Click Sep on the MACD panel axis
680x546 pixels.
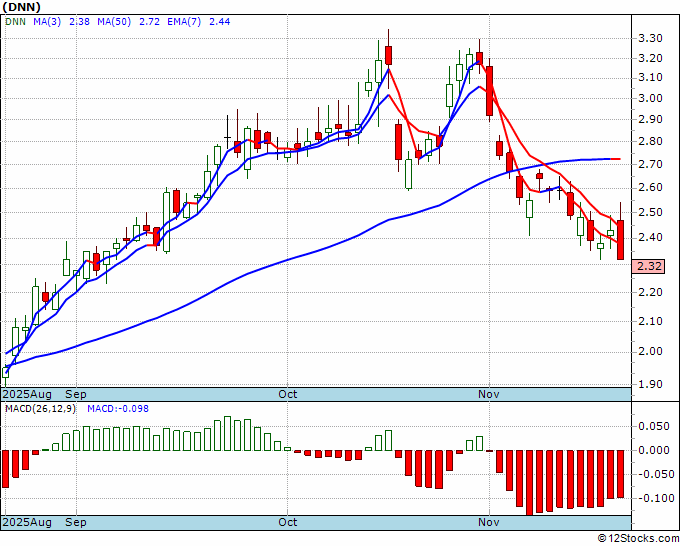pos(76,522)
